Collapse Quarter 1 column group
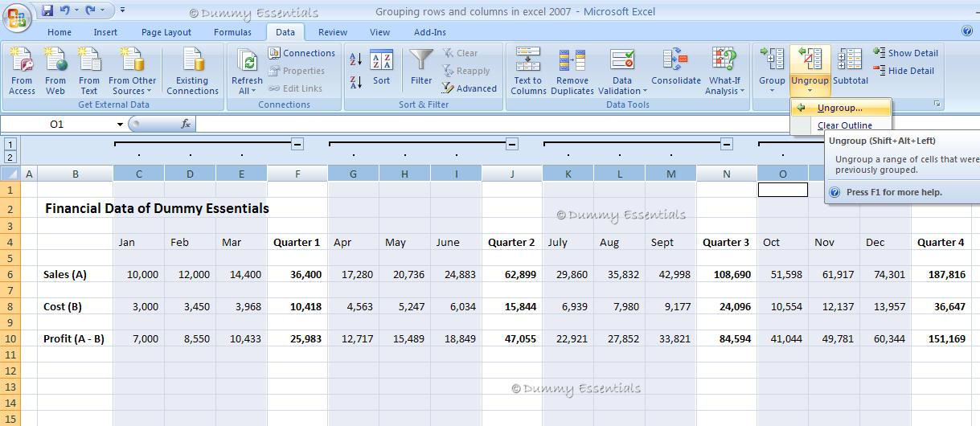 pos(297,144)
